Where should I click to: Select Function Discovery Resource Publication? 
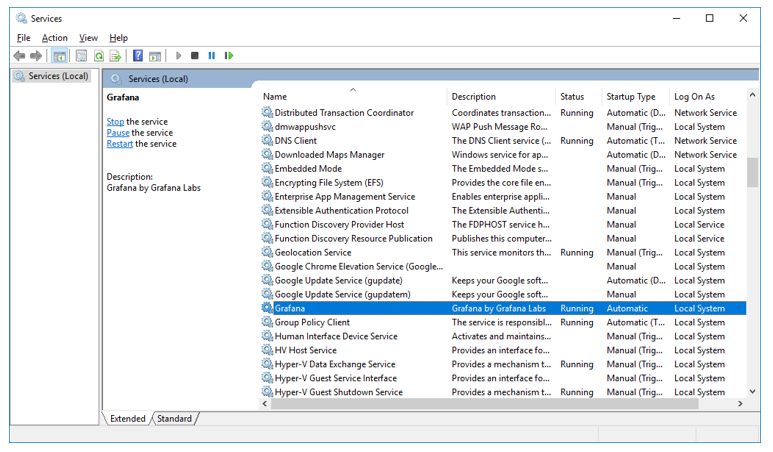pyautogui.click(x=503, y=239)
